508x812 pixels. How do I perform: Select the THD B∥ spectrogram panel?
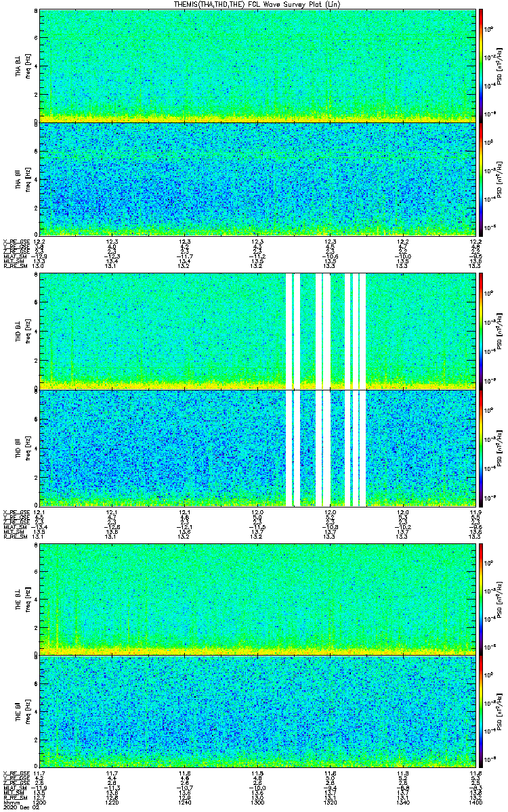pos(256,448)
